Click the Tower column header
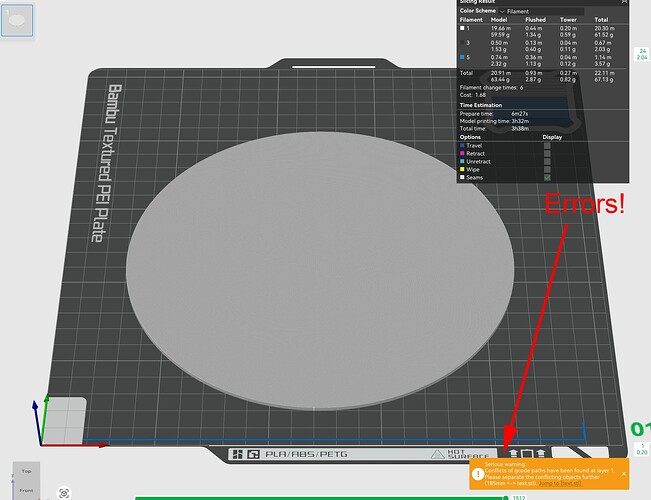This screenshot has height=500, width=651. coord(568,20)
